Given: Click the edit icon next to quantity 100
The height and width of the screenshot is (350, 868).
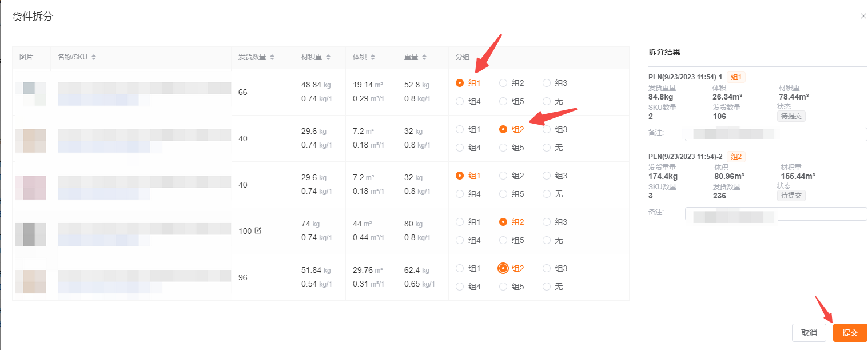Looking at the screenshot, I should [x=258, y=230].
